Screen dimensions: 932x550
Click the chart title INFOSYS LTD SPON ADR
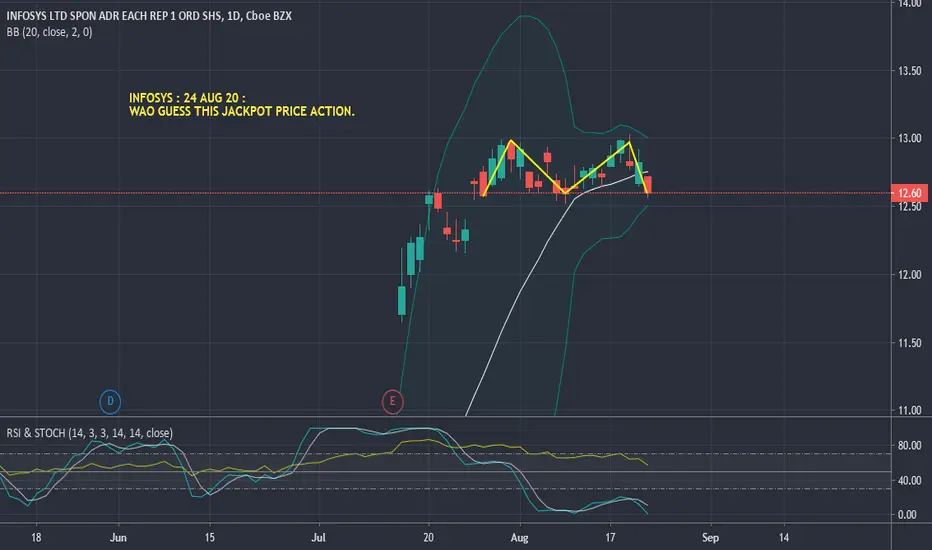pyautogui.click(x=149, y=16)
